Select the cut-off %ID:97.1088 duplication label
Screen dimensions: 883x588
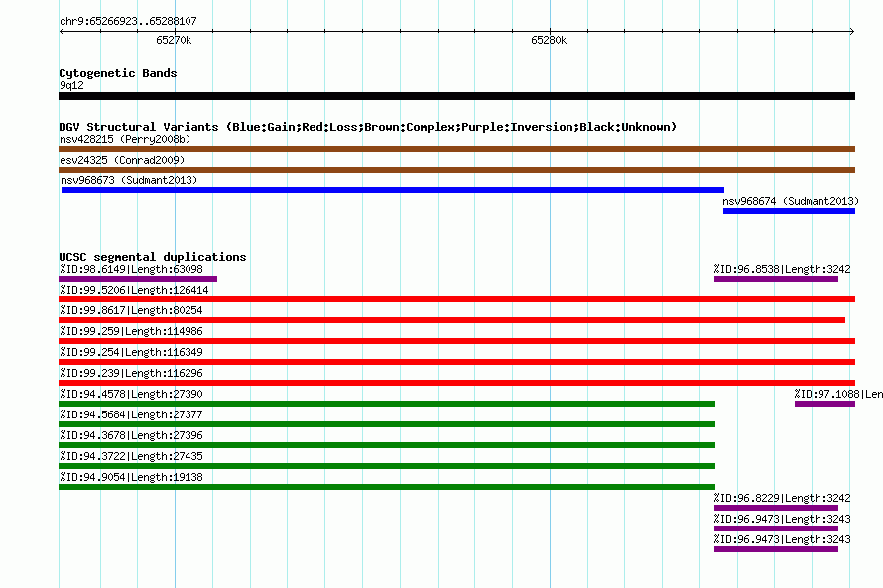(838, 394)
